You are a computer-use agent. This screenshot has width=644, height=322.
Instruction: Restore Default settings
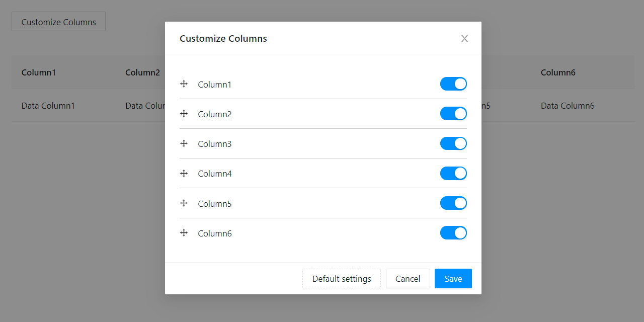coord(341,278)
